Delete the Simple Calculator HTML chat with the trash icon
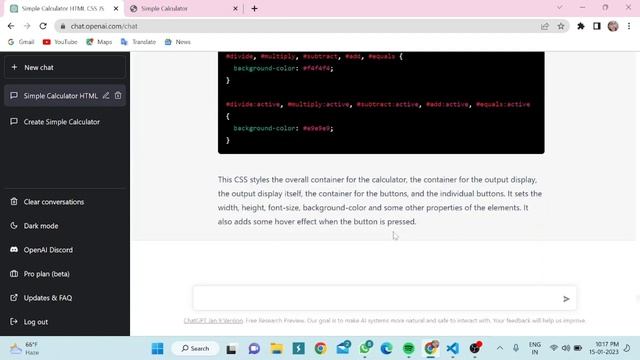Image resolution: width=640 pixels, height=360 pixels. tap(118, 96)
